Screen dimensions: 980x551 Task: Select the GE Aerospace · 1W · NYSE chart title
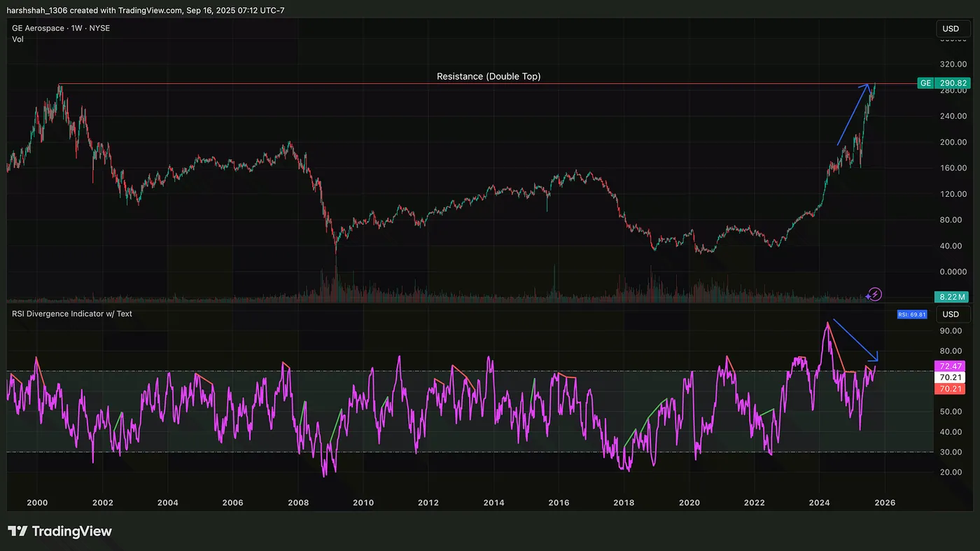[x=61, y=28]
